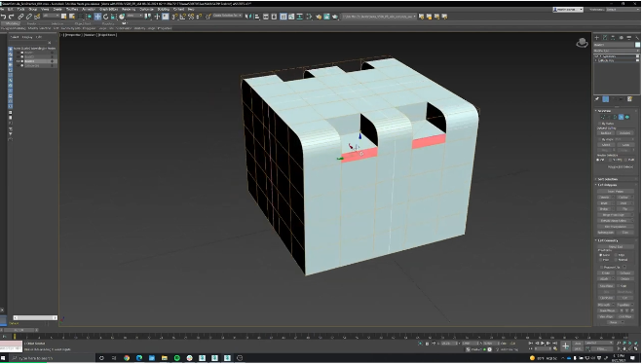Screen dimensions: 642x364
Task: Toggle the By Angle checkbox
Action: 600,139
